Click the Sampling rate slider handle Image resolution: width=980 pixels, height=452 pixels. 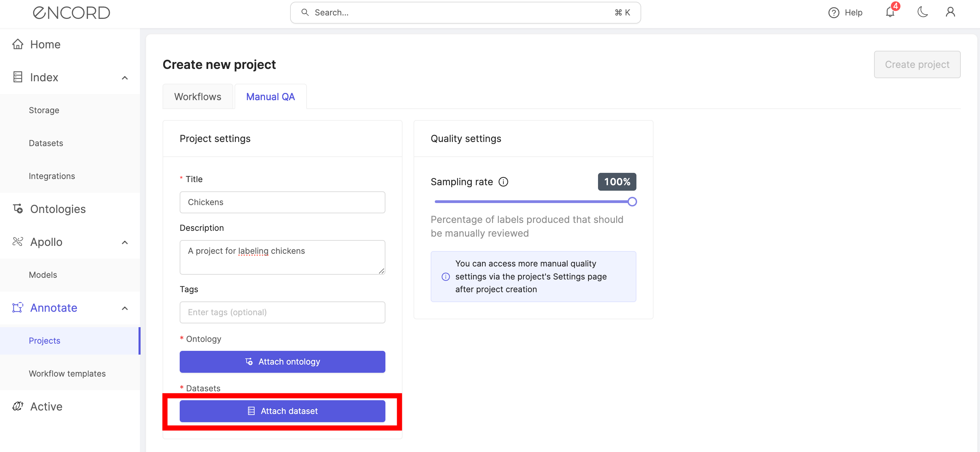[x=632, y=202]
